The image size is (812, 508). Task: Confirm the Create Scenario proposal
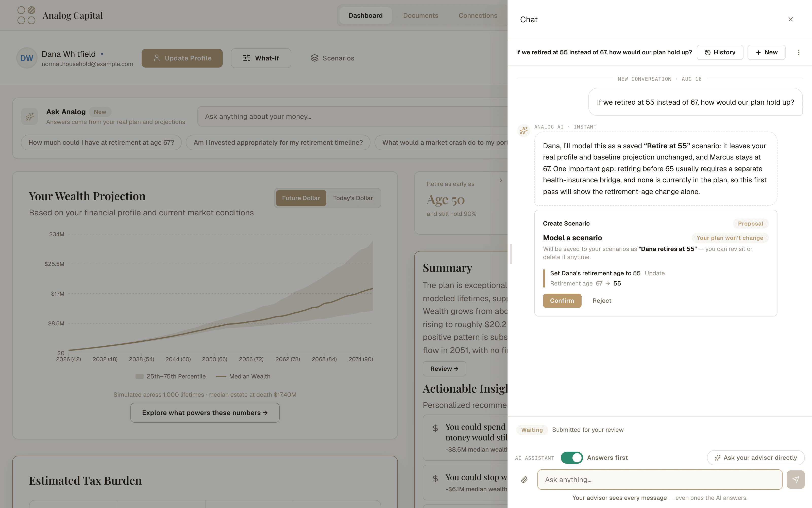[562, 301]
